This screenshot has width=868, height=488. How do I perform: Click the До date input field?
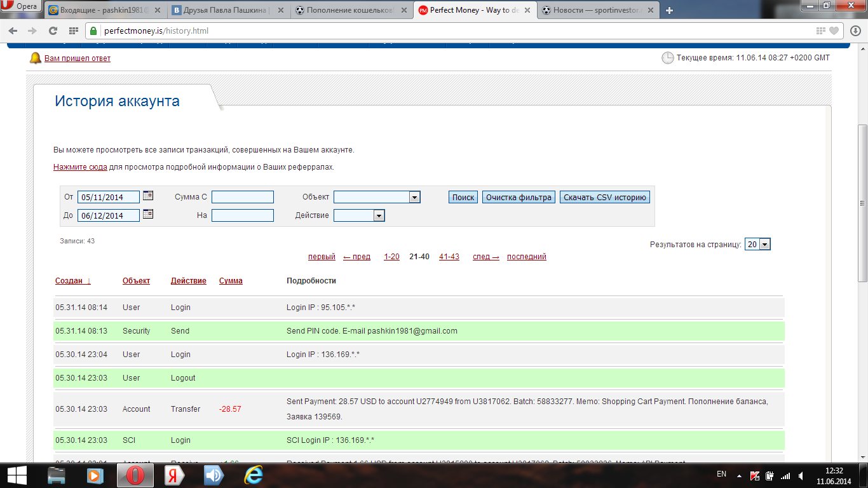coord(109,215)
